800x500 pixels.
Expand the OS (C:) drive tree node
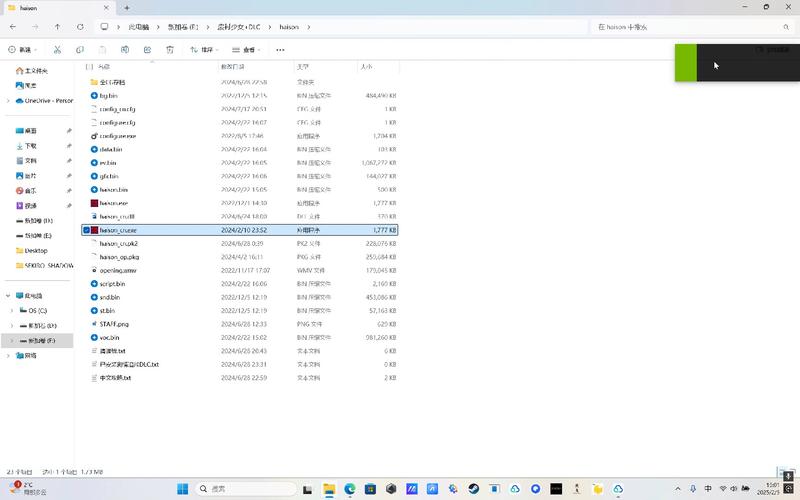pyautogui.click(x=11, y=311)
